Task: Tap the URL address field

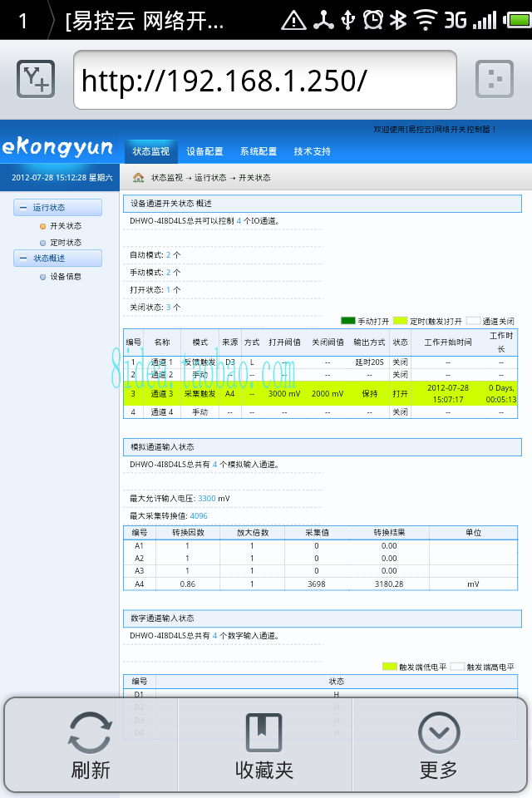Action: tap(264, 80)
